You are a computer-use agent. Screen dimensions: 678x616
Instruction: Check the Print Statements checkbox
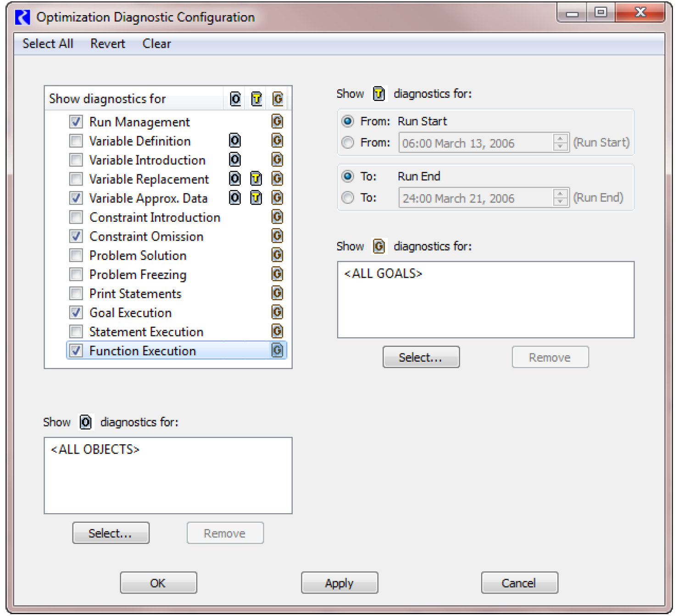pos(76,293)
